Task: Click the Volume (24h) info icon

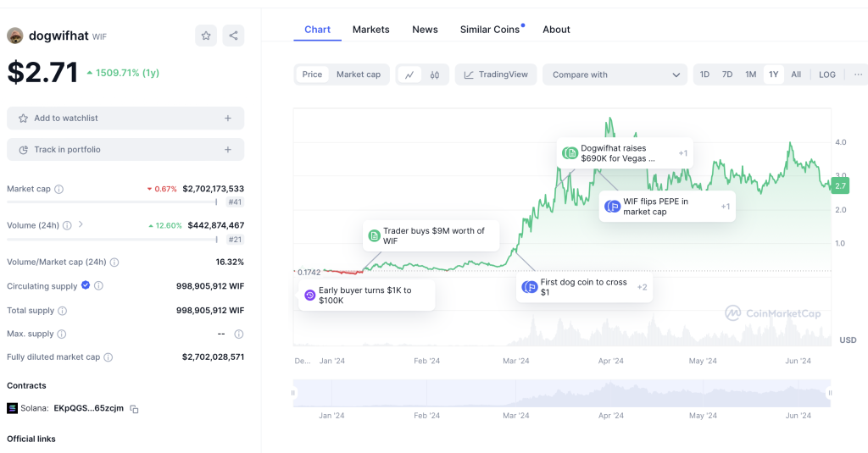Action: [x=67, y=226]
